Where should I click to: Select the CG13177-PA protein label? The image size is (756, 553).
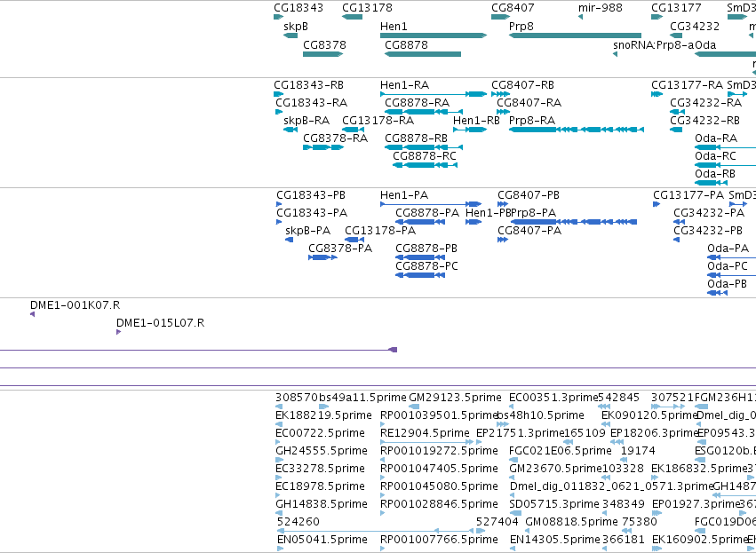tap(688, 195)
